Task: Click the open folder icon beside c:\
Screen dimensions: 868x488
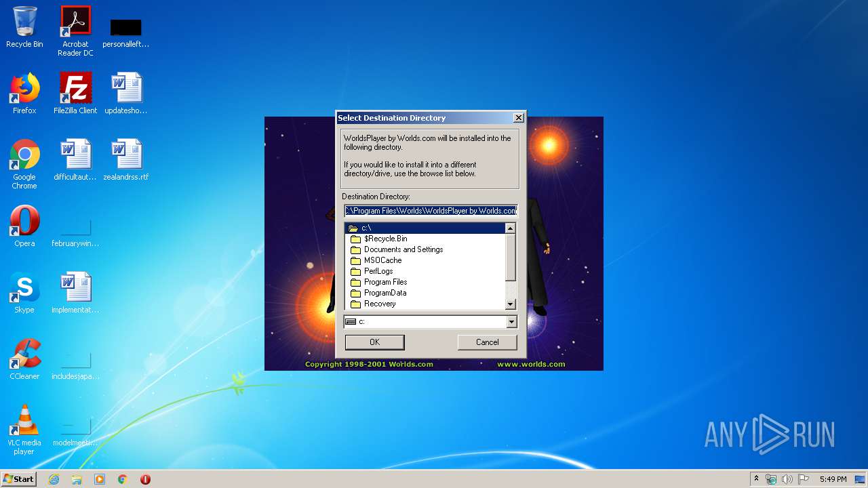Action: tap(353, 228)
